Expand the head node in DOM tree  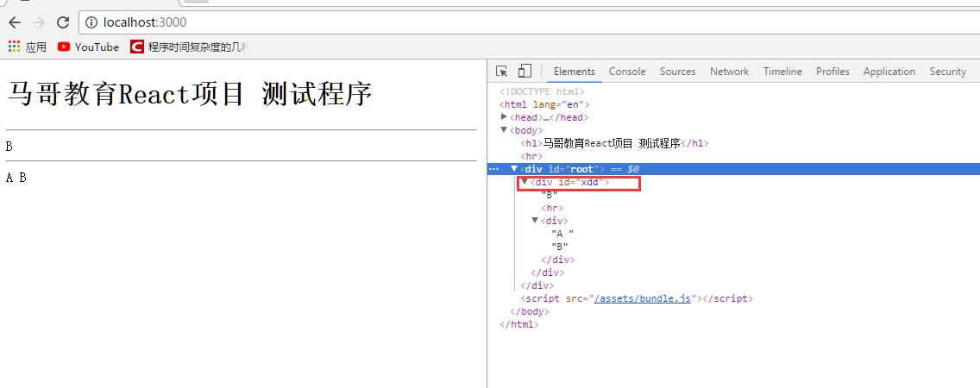click(505, 117)
